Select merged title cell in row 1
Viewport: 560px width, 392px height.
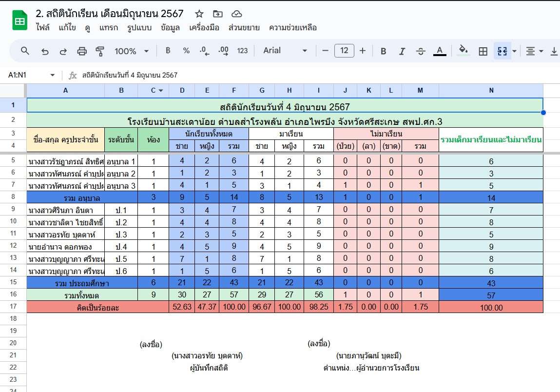[285, 105]
